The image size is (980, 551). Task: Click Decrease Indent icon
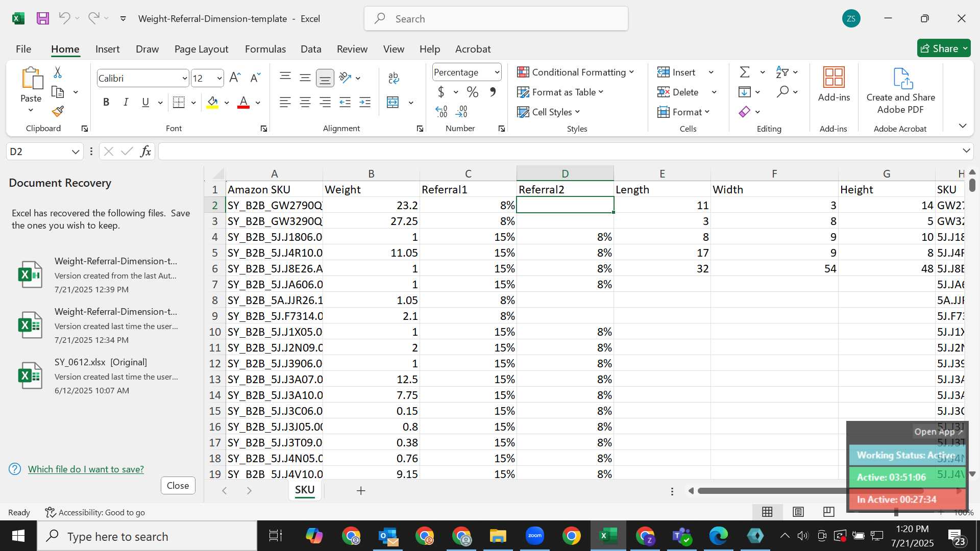pyautogui.click(x=345, y=103)
